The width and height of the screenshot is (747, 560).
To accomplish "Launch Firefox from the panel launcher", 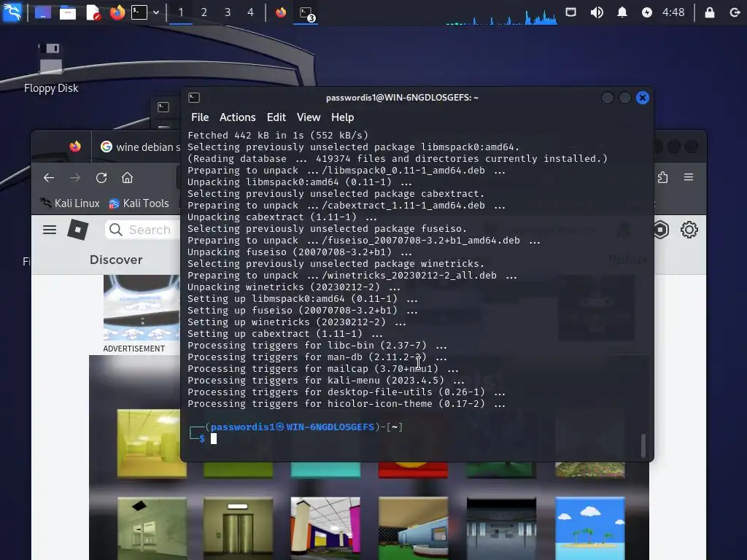I will (117, 12).
